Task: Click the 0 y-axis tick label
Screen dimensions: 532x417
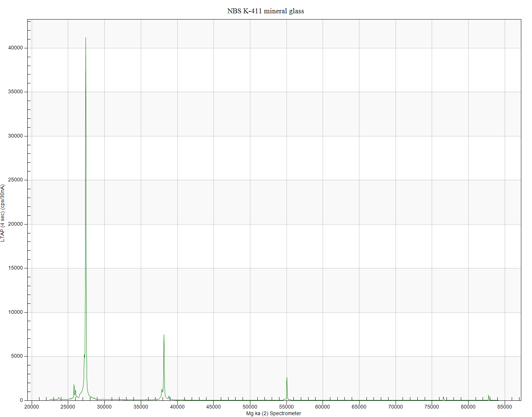Action: tap(21, 400)
